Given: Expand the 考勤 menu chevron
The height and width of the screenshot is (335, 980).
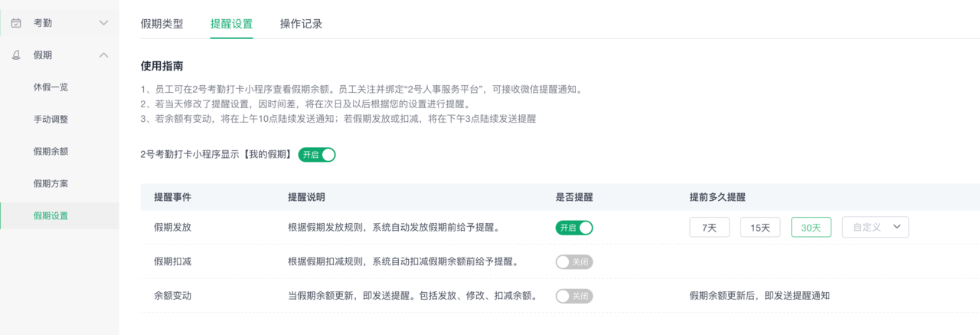Looking at the screenshot, I should (x=104, y=23).
